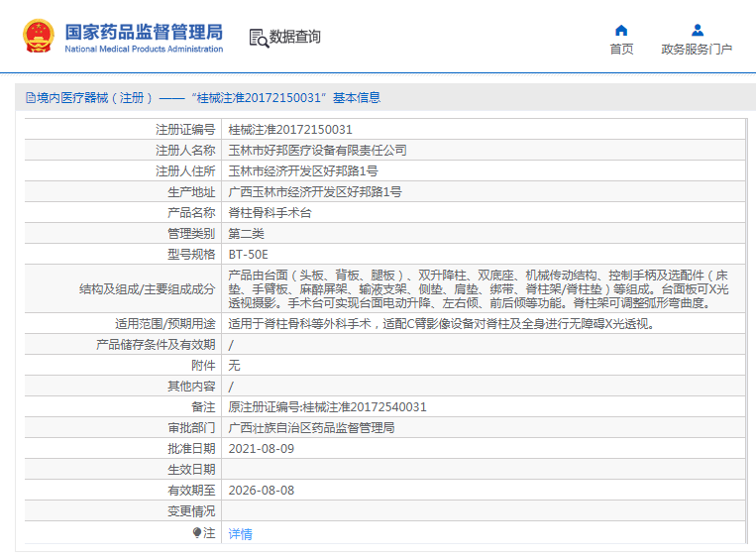This screenshot has width=756, height=557.
Task: Select registrant name 玉林市好邦医疗设备有限责任公司
Action: (317, 150)
